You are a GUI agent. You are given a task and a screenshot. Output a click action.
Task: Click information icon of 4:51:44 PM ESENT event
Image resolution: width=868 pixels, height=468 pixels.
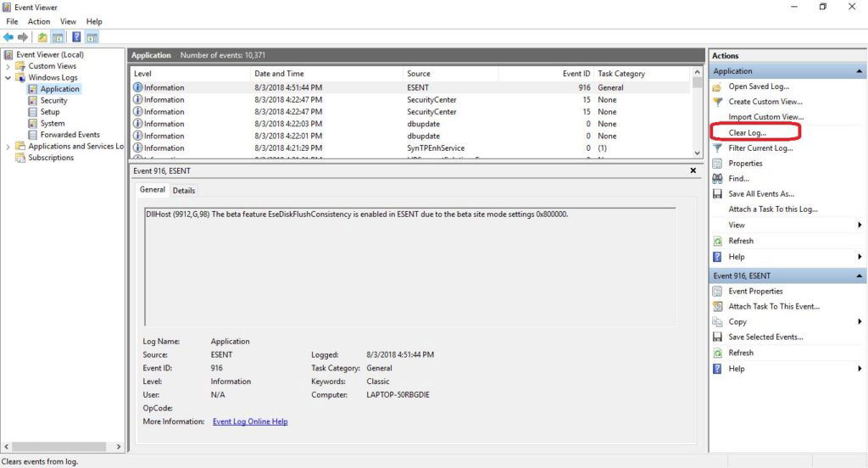tap(138, 87)
